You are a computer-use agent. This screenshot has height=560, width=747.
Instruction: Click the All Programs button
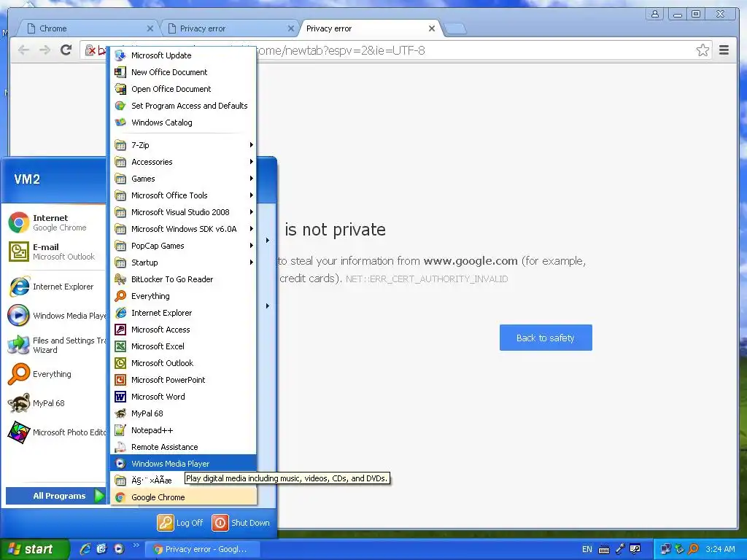tap(56, 496)
